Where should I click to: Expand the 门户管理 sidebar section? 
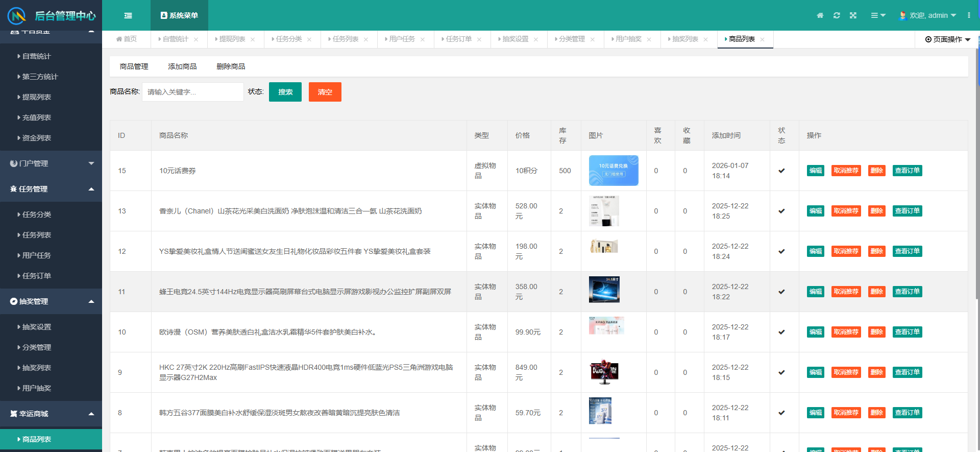(x=51, y=163)
